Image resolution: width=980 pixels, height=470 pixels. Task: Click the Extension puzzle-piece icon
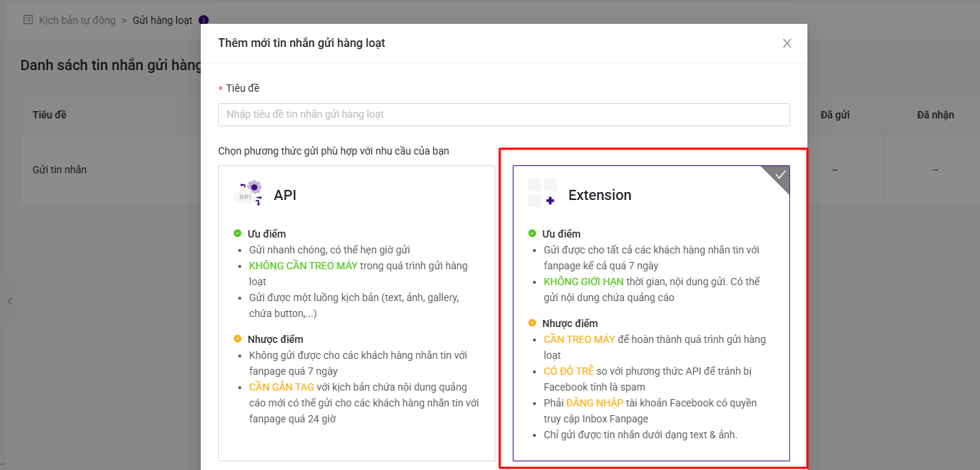(542, 193)
